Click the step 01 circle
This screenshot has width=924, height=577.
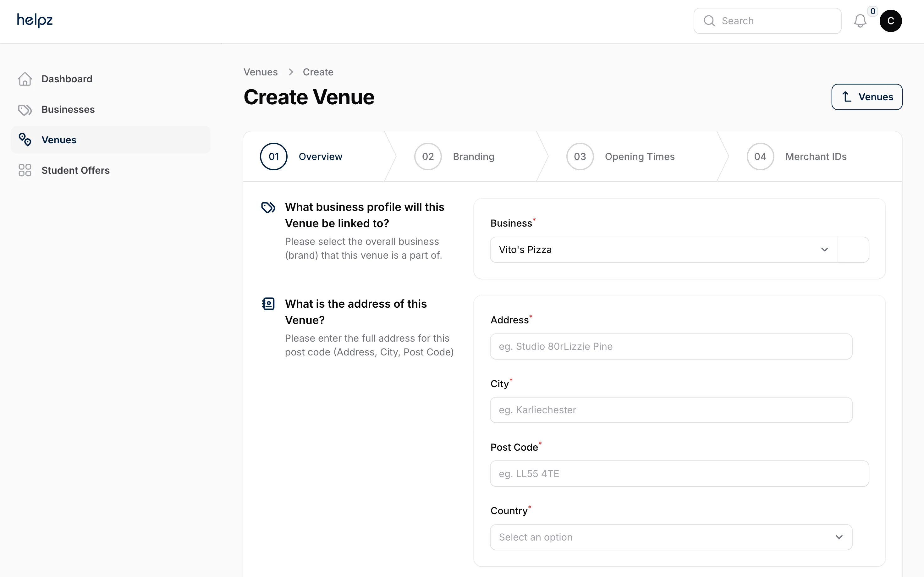pos(274,157)
